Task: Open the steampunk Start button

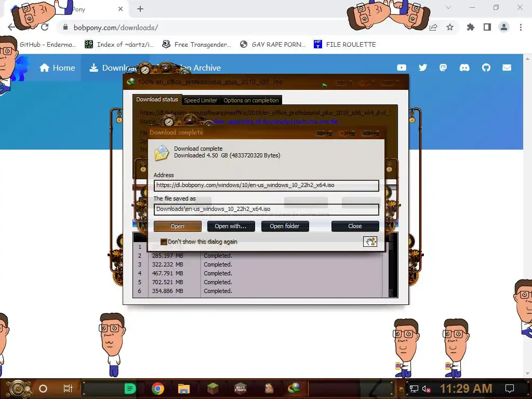Action: point(19,389)
